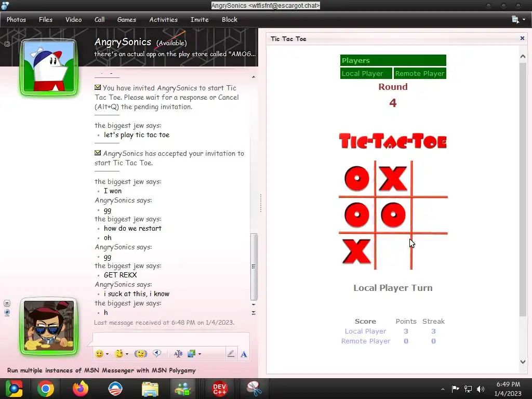Open the Video menu

[74, 20]
